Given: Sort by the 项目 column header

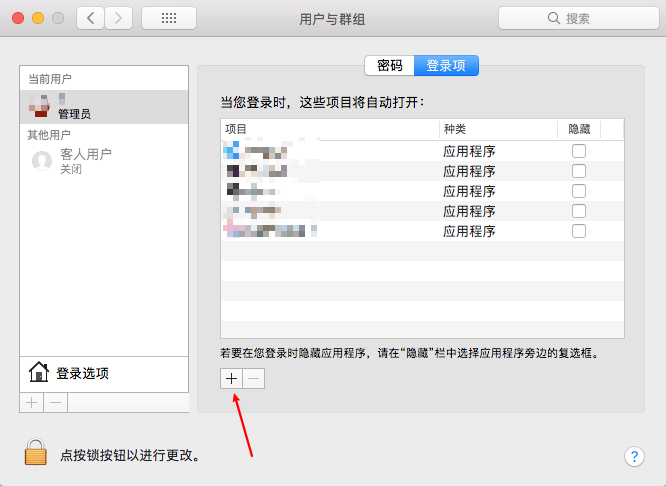Looking at the screenshot, I should pos(328,129).
